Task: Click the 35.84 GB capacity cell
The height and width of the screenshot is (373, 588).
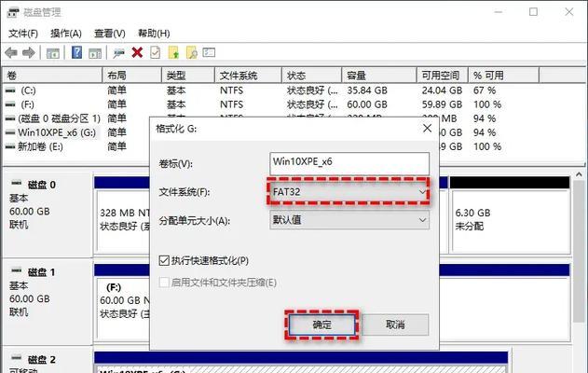Action: click(x=367, y=90)
